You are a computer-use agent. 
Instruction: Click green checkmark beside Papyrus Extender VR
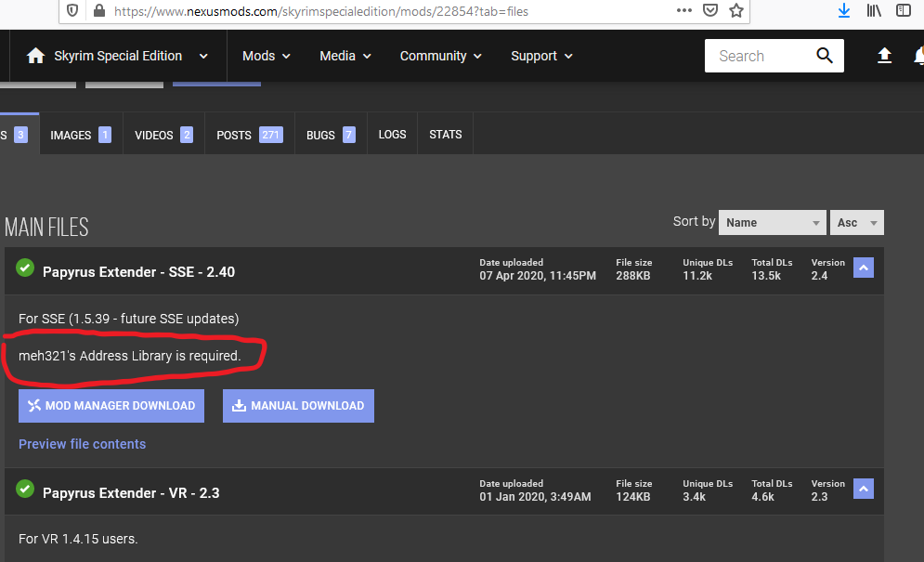pyautogui.click(x=25, y=489)
